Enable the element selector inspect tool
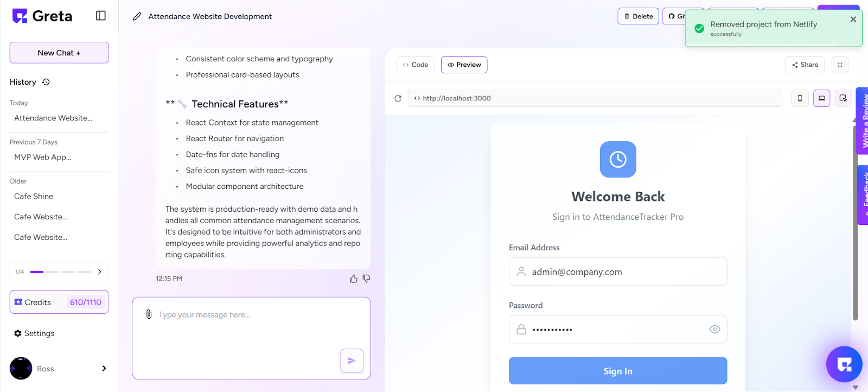 pyautogui.click(x=843, y=98)
